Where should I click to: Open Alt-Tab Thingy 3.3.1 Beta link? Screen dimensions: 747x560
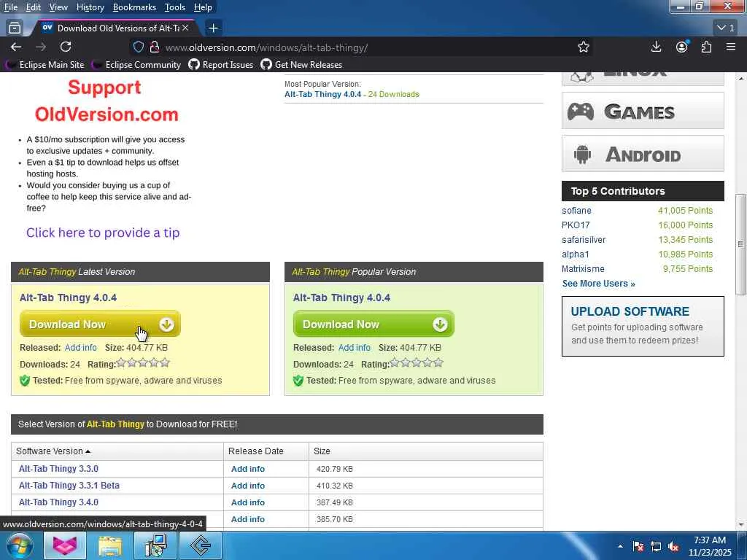(69, 485)
